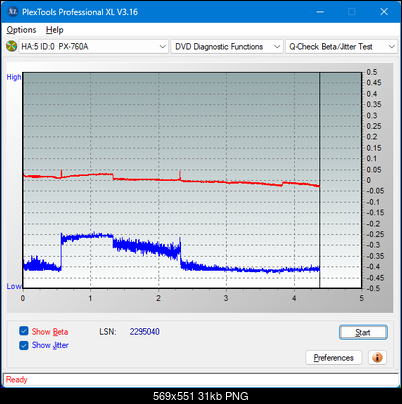Click the Low label on the graph axis
The image size is (402, 404).
[x=14, y=286]
